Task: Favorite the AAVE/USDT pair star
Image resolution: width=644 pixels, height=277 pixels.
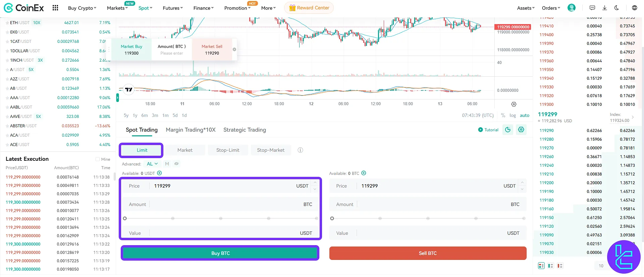Action: 7,117
